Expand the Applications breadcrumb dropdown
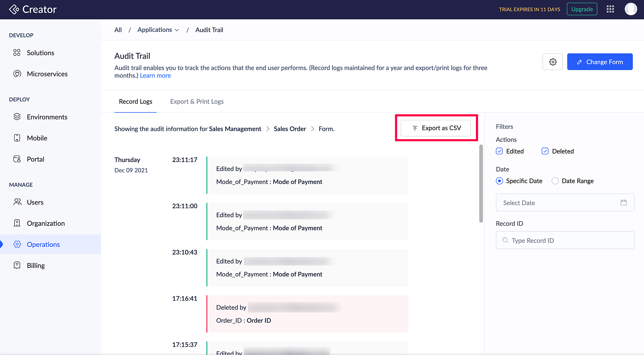The height and width of the screenshot is (355, 644). (158, 30)
